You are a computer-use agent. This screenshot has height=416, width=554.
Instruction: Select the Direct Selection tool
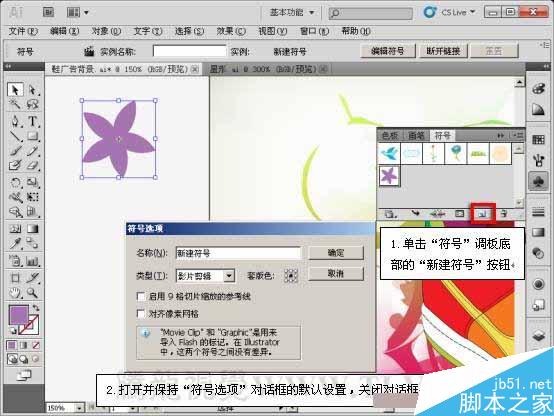(x=33, y=90)
